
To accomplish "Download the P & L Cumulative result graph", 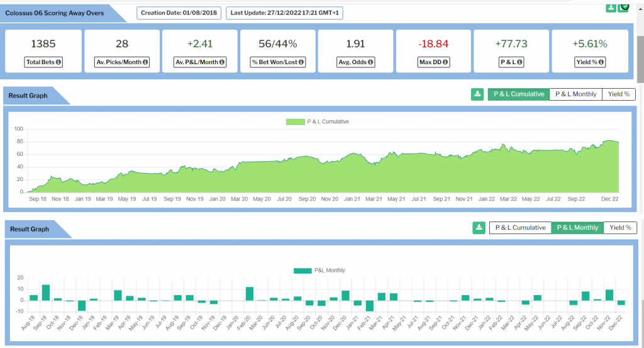I will point(477,94).
